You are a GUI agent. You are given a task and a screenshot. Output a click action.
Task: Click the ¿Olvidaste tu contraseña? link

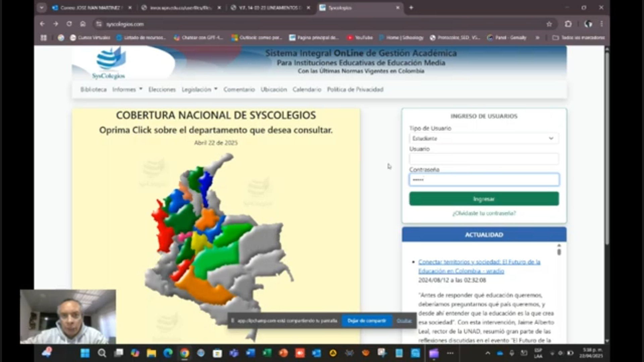484,213
